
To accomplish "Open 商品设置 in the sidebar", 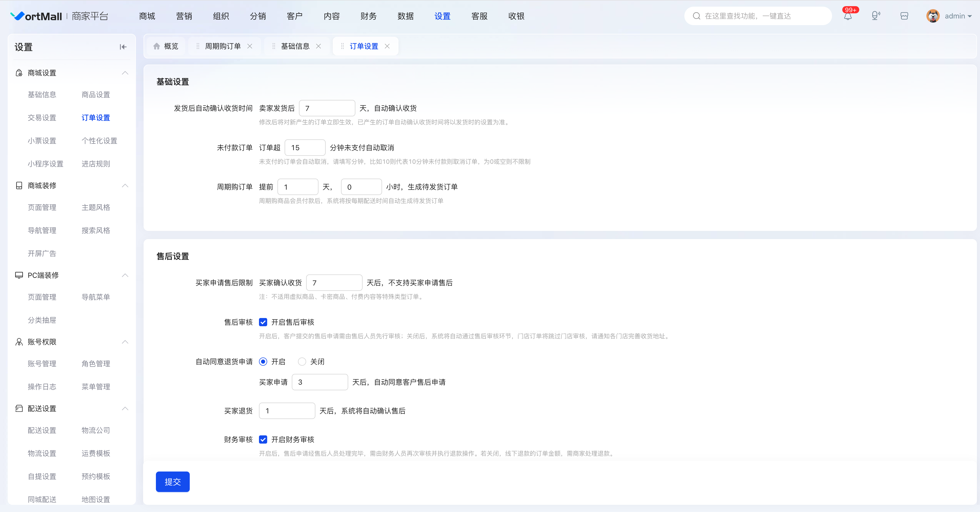I will [x=96, y=95].
